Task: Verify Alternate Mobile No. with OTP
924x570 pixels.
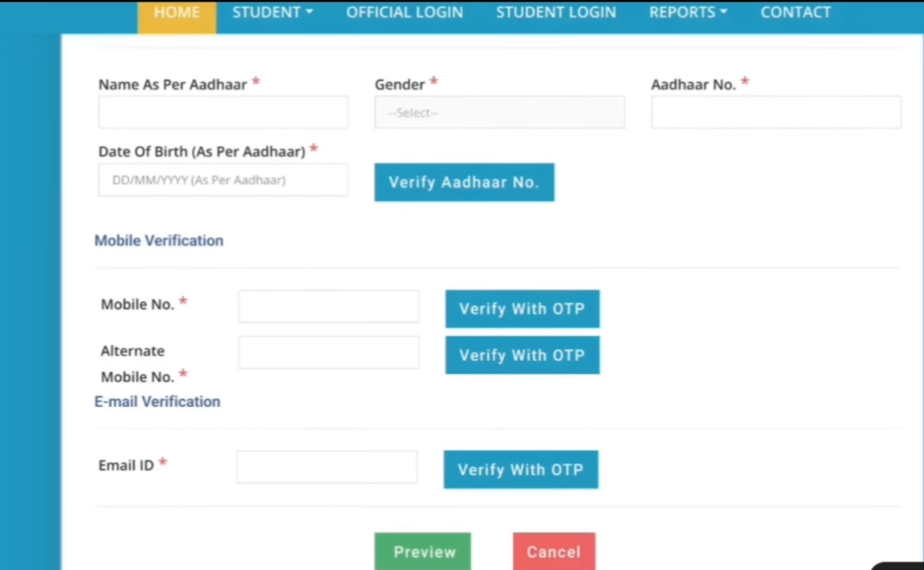Action: [522, 355]
